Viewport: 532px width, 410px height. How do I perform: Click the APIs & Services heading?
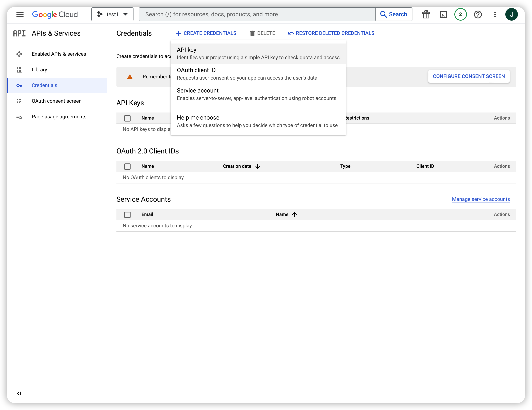56,33
